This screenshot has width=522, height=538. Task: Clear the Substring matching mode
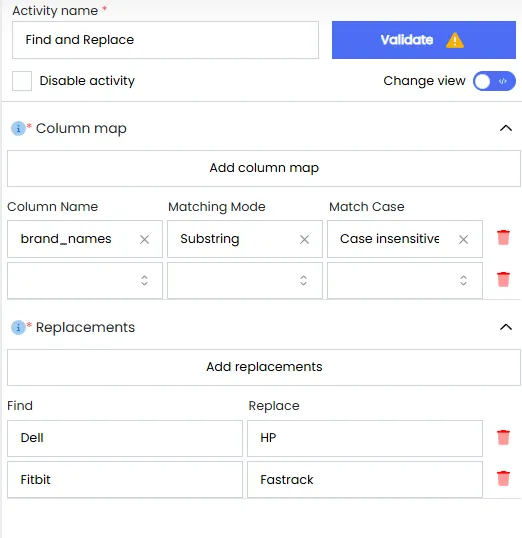(304, 239)
